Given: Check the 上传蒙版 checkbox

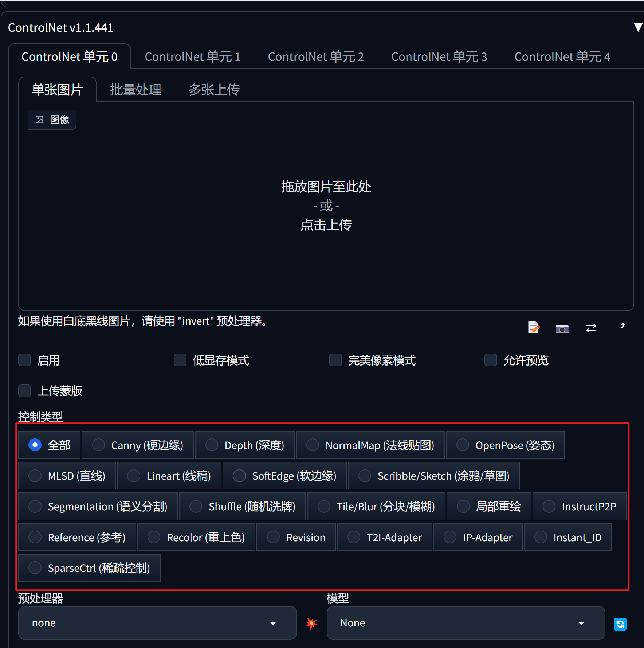Looking at the screenshot, I should 25,391.
